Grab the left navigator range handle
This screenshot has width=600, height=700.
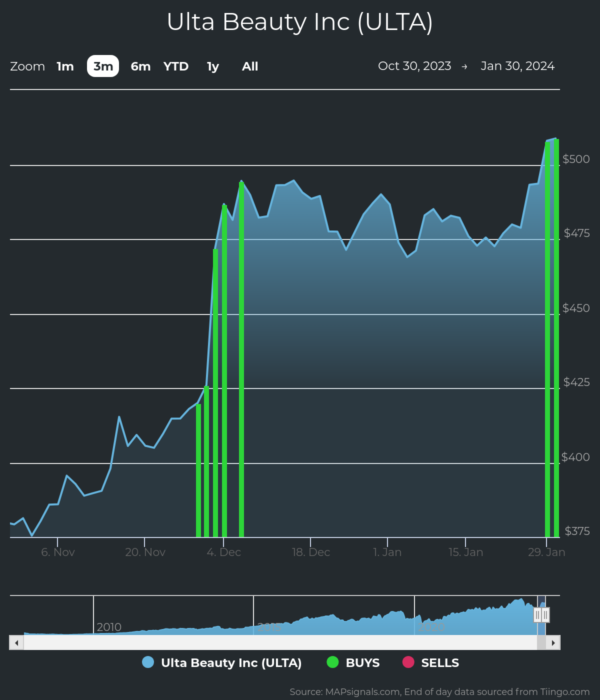tap(537, 615)
